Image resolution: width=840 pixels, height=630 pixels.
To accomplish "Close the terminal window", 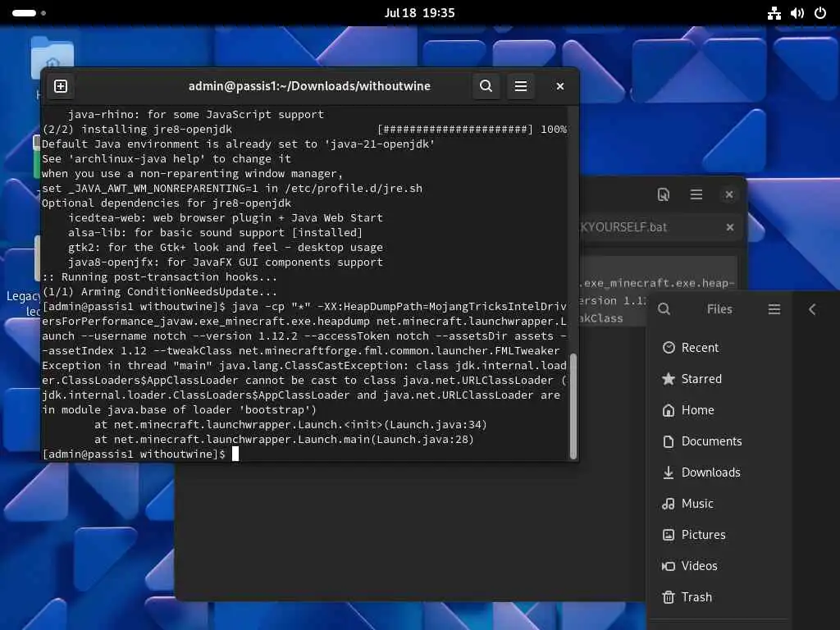I will click(x=559, y=86).
